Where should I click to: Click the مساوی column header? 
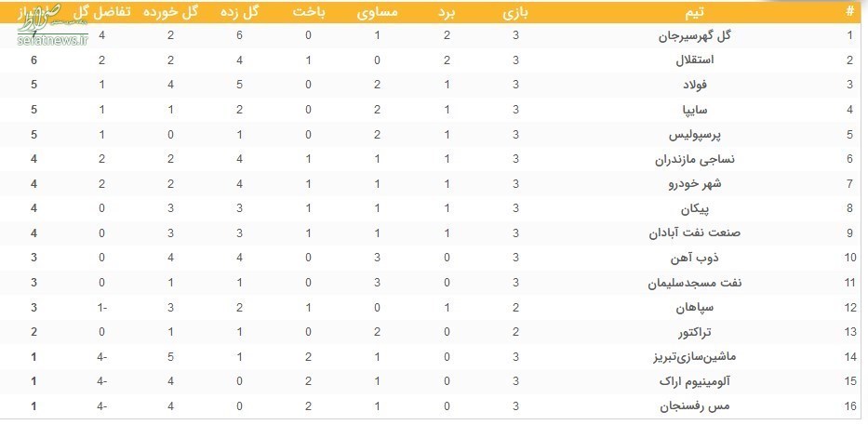pyautogui.click(x=377, y=13)
